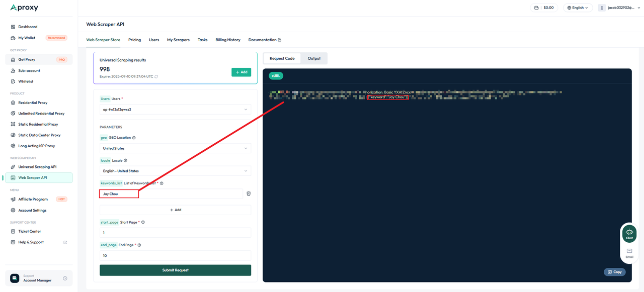Copy the request code
The image size is (644, 292).
(x=615, y=272)
